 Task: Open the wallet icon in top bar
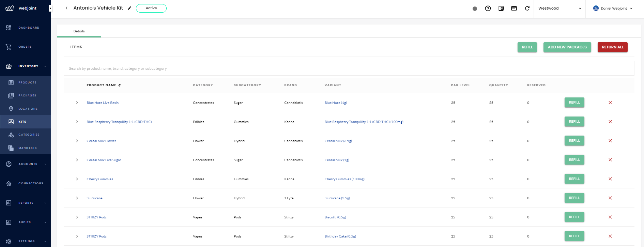501,9
